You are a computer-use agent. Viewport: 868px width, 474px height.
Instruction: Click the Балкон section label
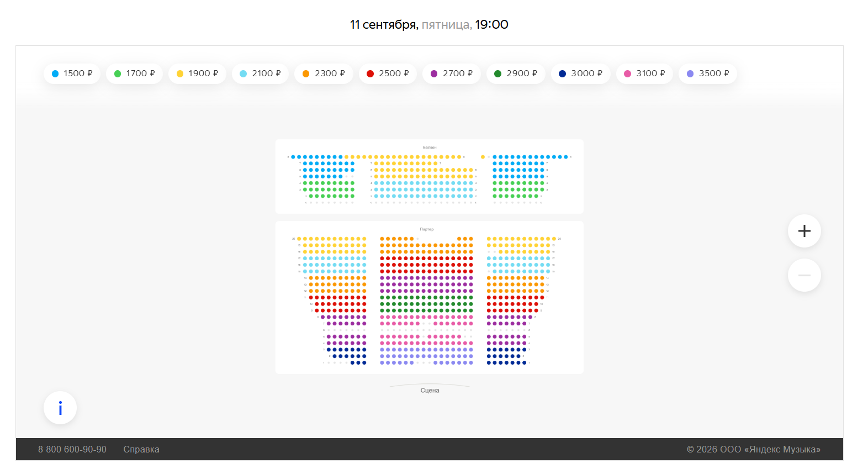430,148
